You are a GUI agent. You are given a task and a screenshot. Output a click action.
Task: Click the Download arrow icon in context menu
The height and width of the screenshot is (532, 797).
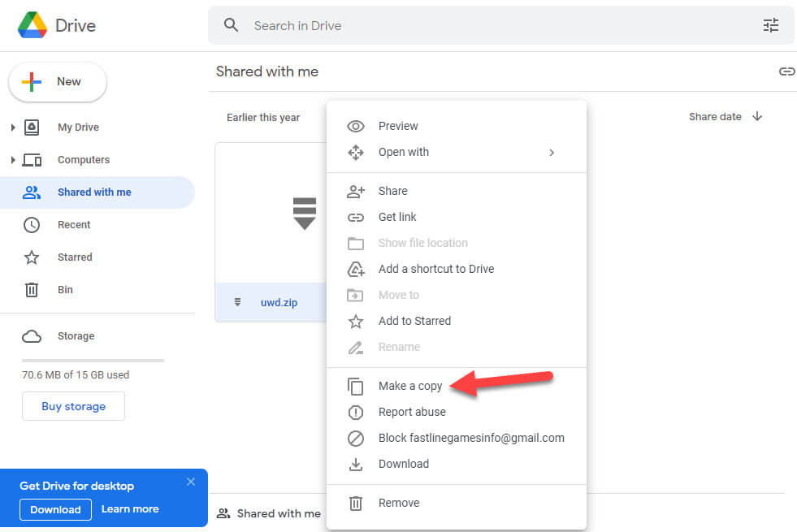[355, 464]
